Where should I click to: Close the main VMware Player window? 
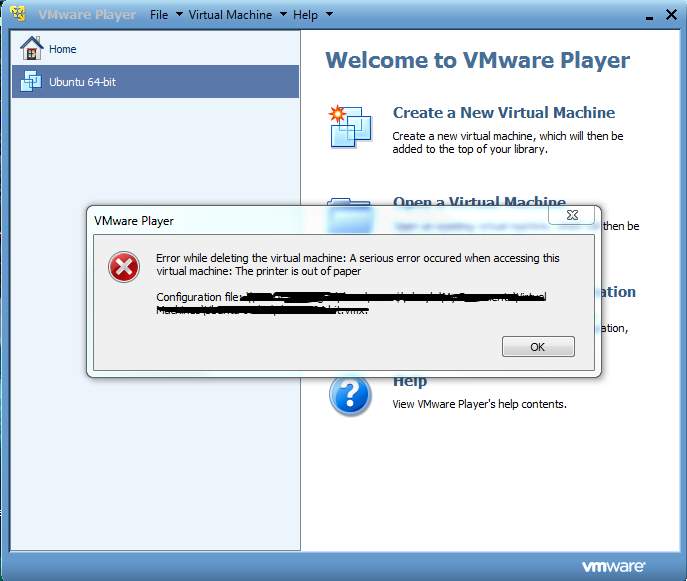tap(671, 14)
